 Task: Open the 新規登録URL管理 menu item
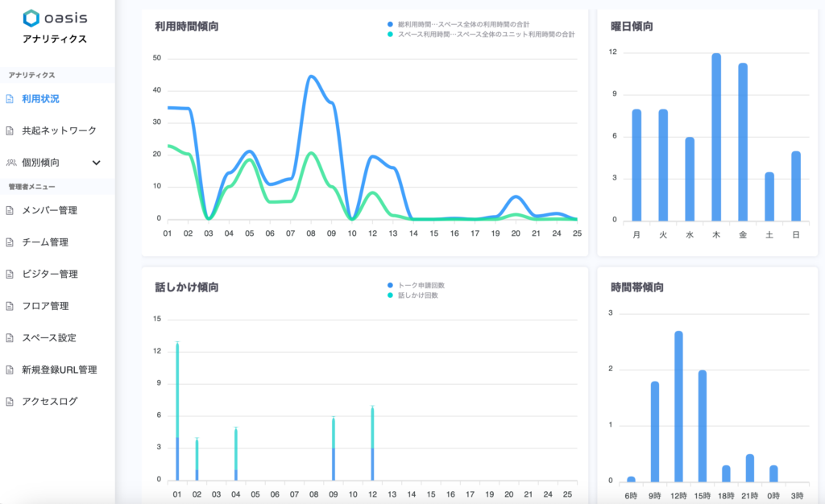pos(60,370)
